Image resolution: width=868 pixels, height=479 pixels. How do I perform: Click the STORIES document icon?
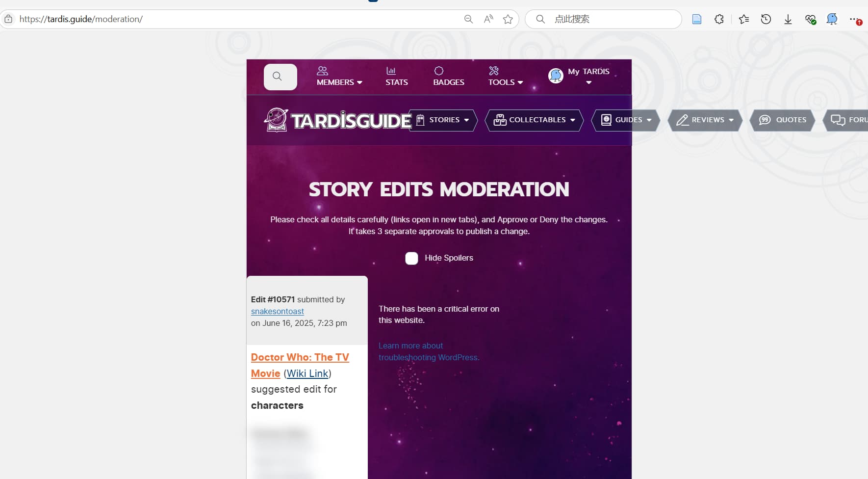point(420,120)
